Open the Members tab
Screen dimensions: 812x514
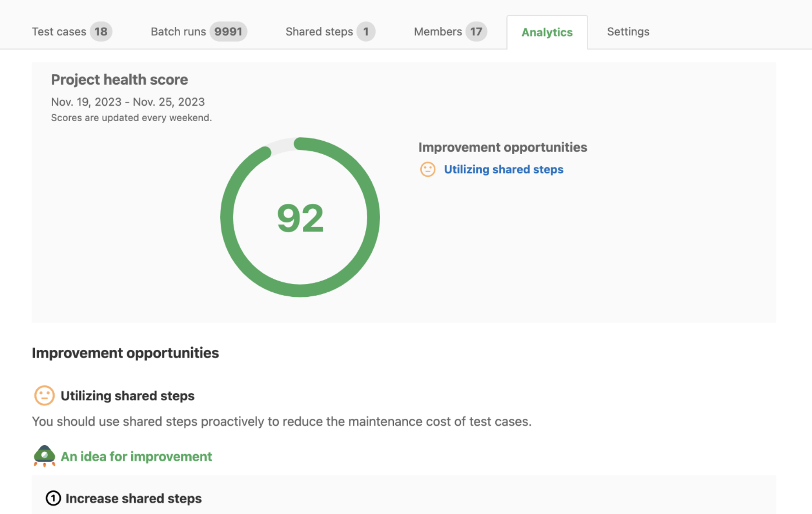438,32
